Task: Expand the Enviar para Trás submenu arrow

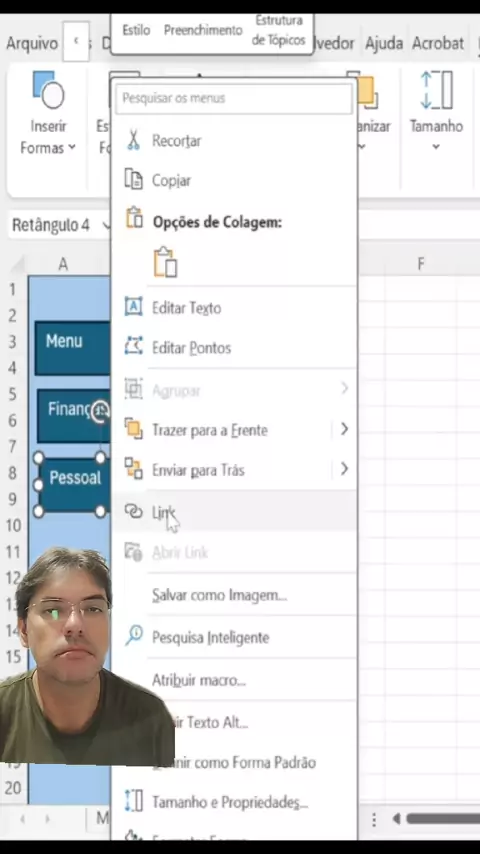Action: coord(344,469)
